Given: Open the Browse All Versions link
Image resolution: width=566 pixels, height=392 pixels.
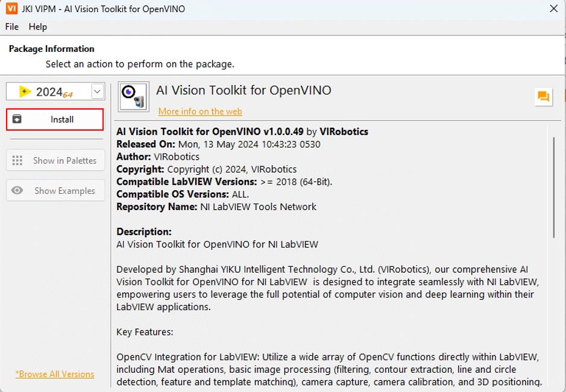Looking at the screenshot, I should 55,374.
